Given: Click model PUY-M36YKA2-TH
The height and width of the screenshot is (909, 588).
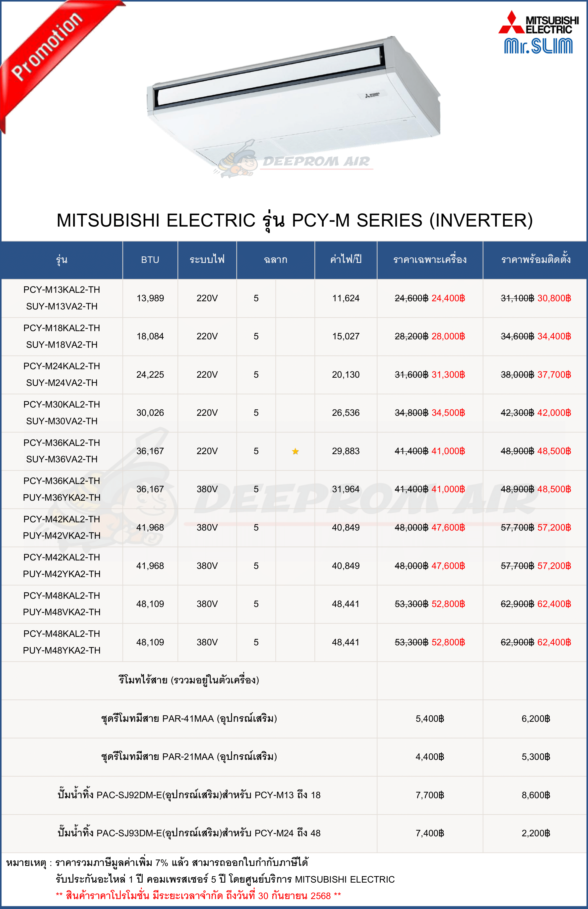Looking at the screenshot, I should (x=62, y=497).
